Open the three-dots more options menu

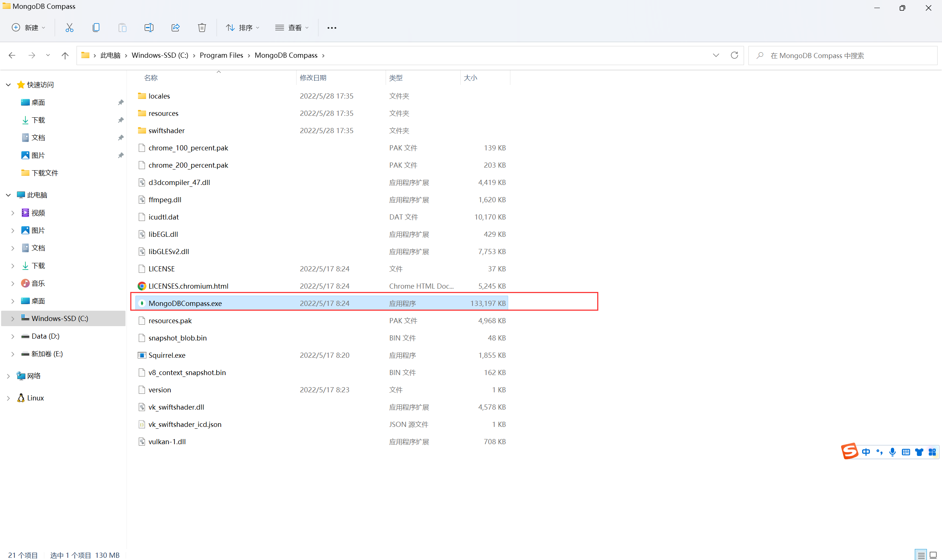tap(332, 28)
